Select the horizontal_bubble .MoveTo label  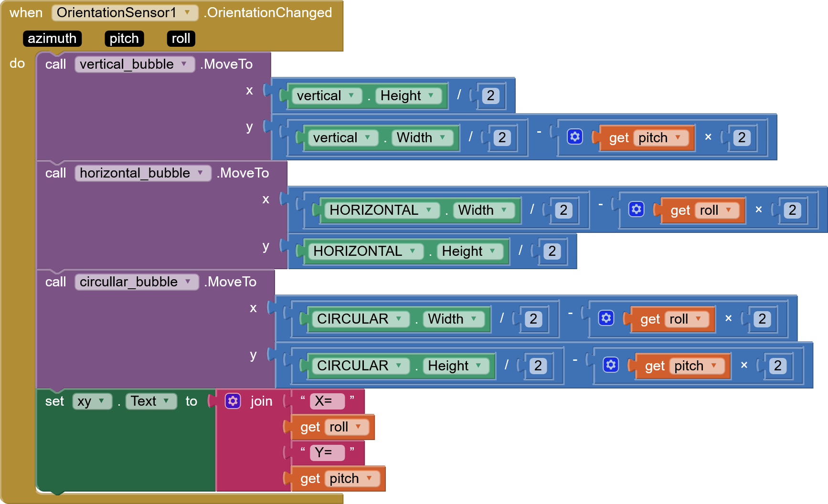coord(243,173)
